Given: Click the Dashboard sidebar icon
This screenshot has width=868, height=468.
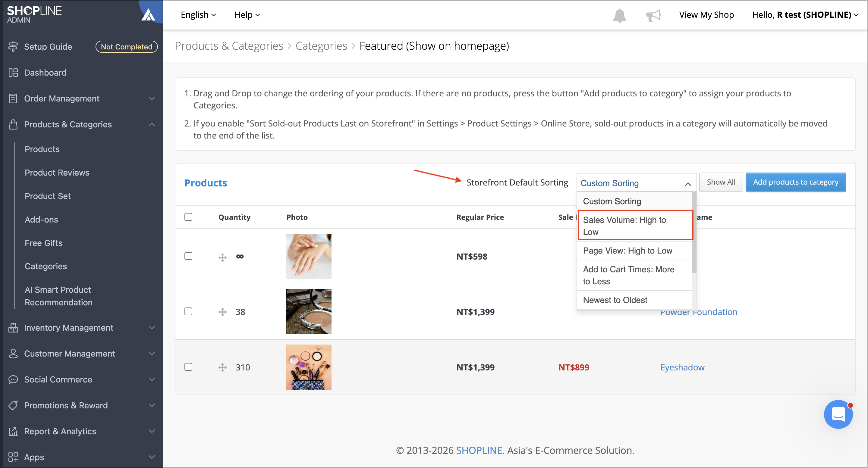Looking at the screenshot, I should pyautogui.click(x=13, y=72).
